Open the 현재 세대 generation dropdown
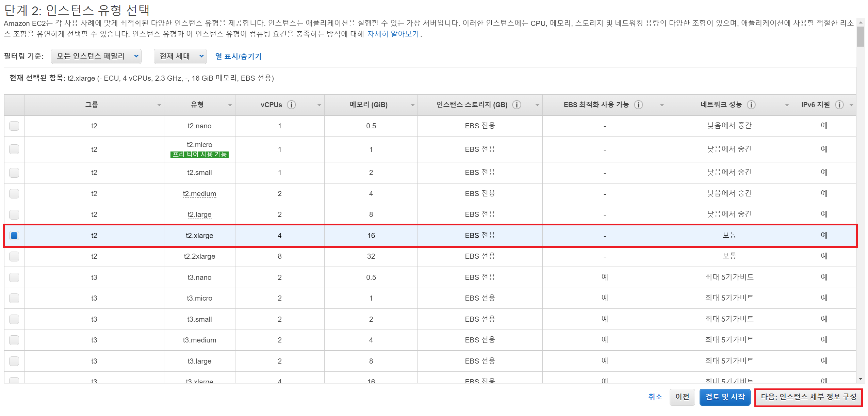868x416 pixels. tap(180, 56)
